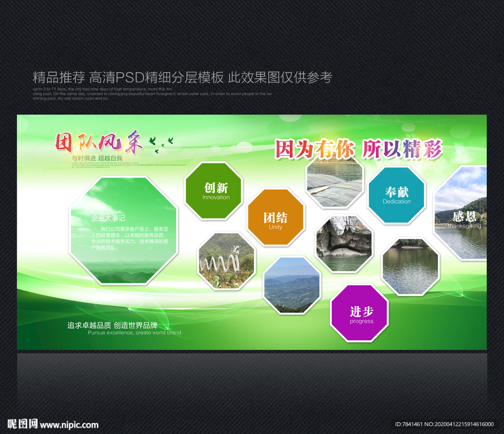Select the 感恩 thanksgiving lake photo
Image resolution: width=504 pixels, height=434 pixels.
pos(461,213)
